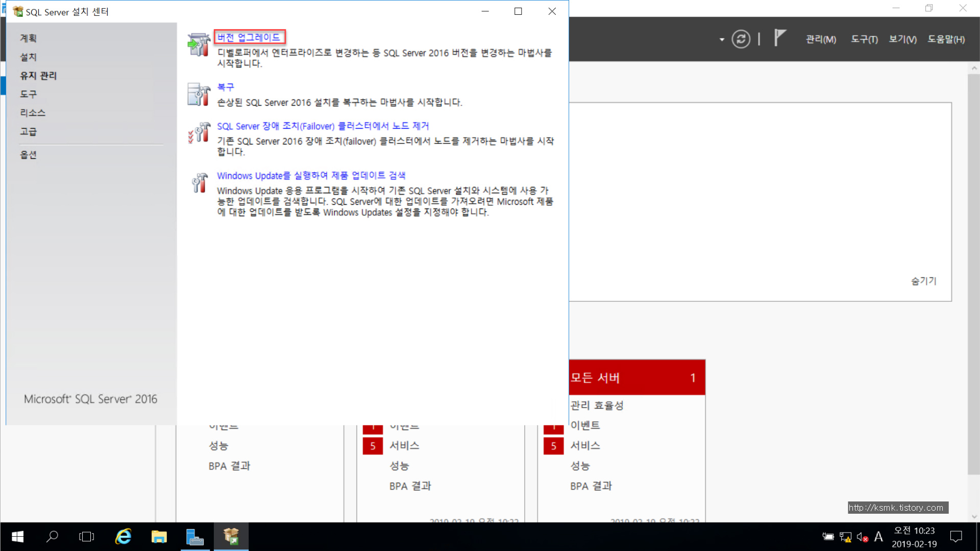Launch Internet Explorer from the taskbar
This screenshot has width=980, height=551.
click(123, 537)
